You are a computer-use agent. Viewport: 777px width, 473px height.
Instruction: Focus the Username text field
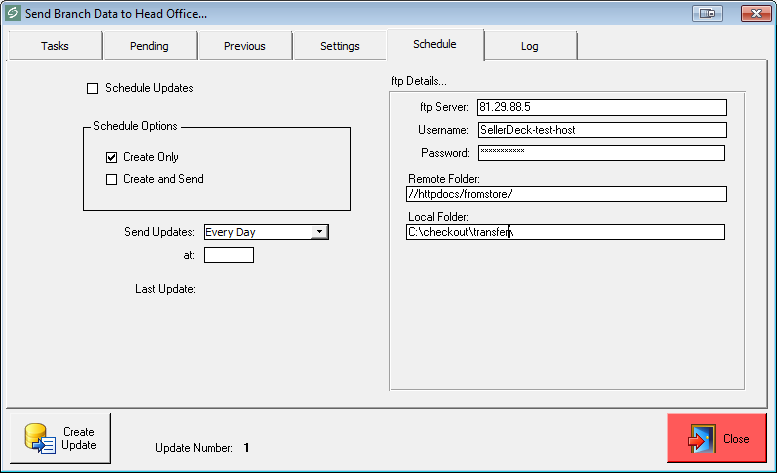point(600,130)
